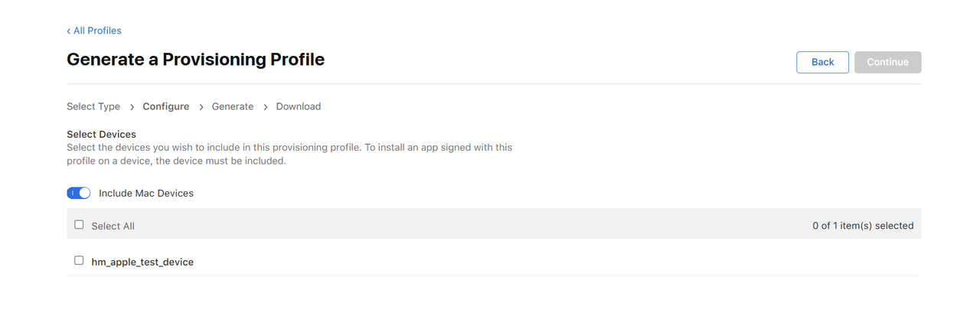Click the hm_apple_test_device device name
The height and width of the screenshot is (310, 980).
(142, 262)
